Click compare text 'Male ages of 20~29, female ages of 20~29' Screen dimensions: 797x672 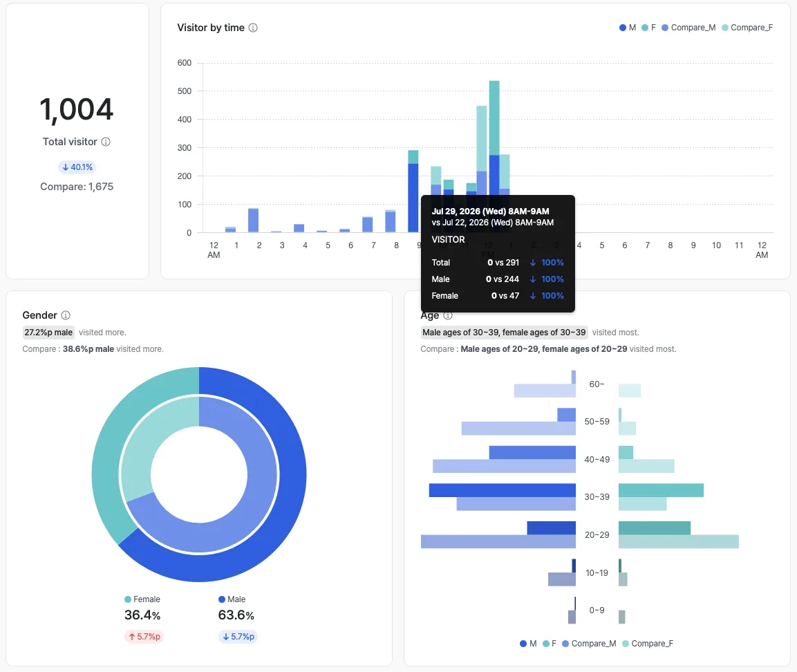544,349
